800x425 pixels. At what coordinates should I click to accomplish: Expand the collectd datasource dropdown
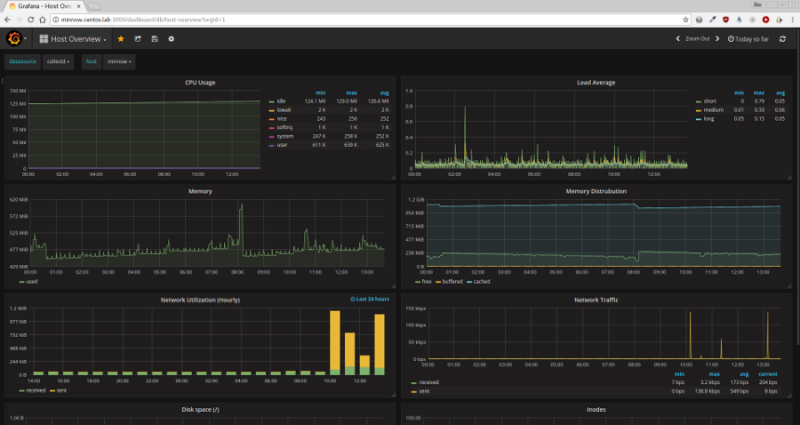click(x=59, y=61)
